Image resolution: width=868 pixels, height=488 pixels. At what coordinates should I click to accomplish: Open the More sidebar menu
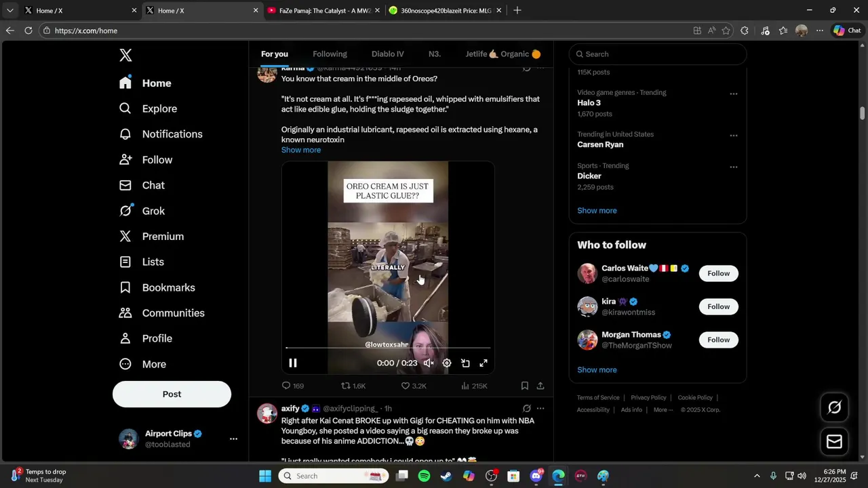click(x=142, y=364)
